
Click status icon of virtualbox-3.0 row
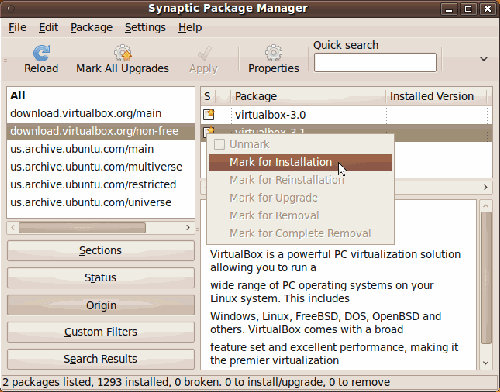click(x=209, y=114)
